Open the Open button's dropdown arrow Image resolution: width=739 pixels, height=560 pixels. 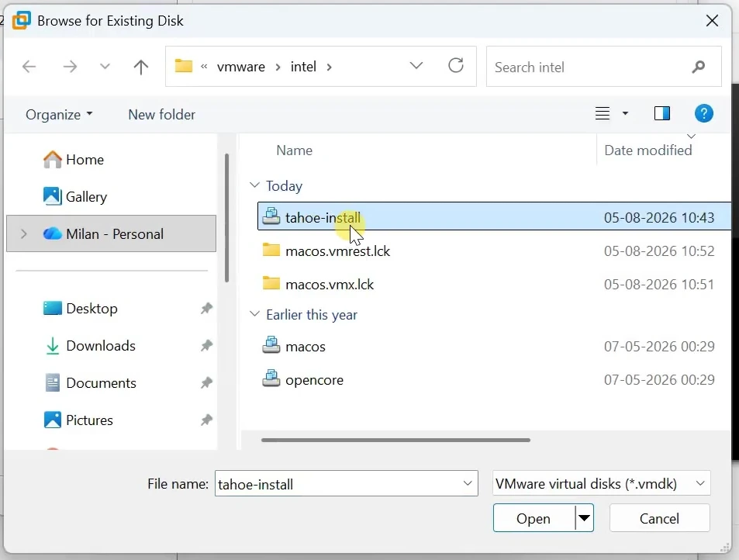(x=585, y=519)
